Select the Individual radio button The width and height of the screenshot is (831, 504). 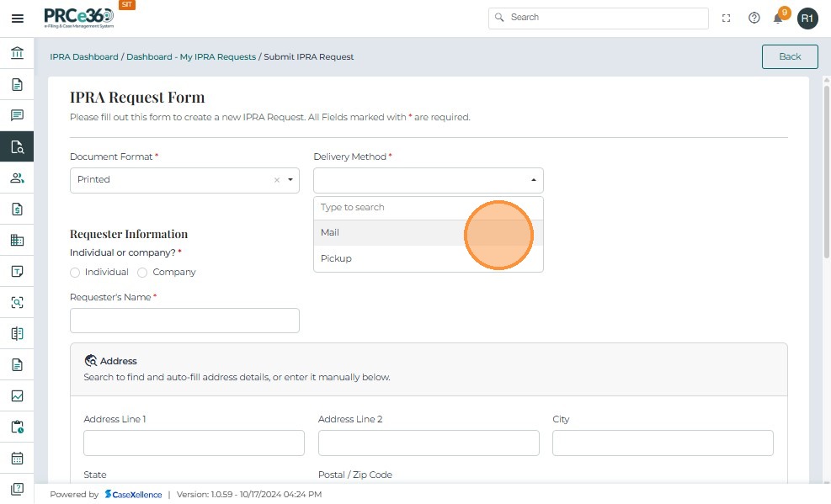(x=75, y=273)
